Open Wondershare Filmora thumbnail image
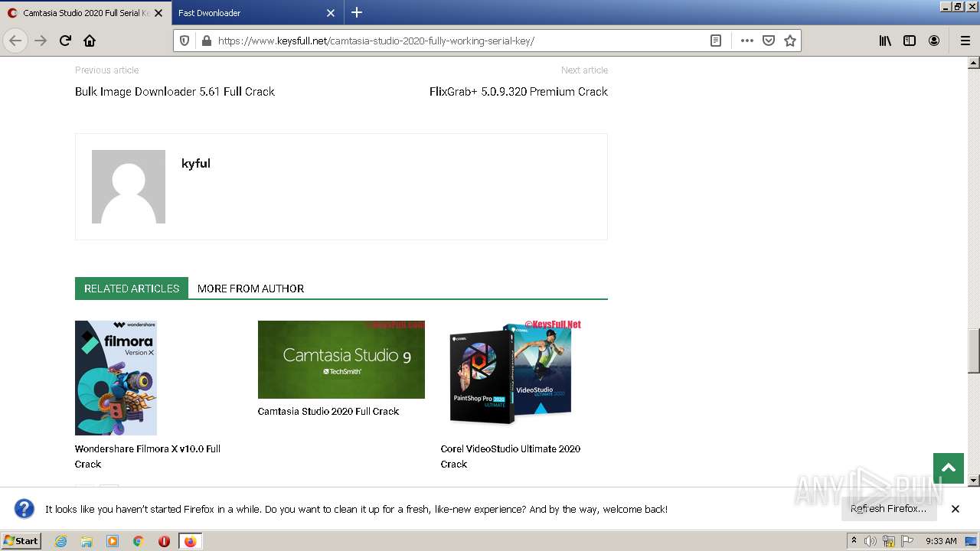This screenshot has height=551, width=980. click(116, 378)
